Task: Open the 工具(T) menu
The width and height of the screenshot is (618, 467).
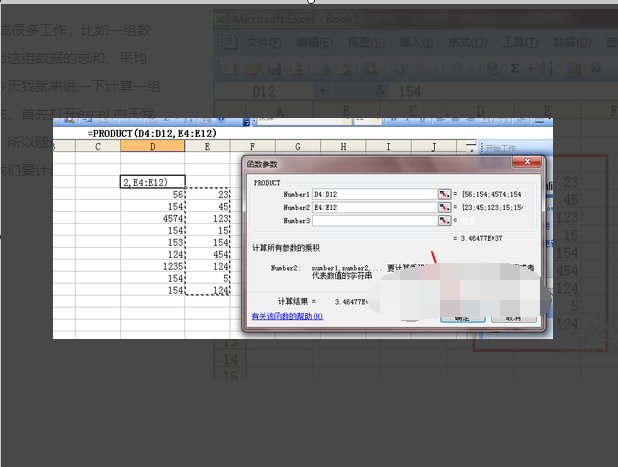Action: (x=517, y=43)
